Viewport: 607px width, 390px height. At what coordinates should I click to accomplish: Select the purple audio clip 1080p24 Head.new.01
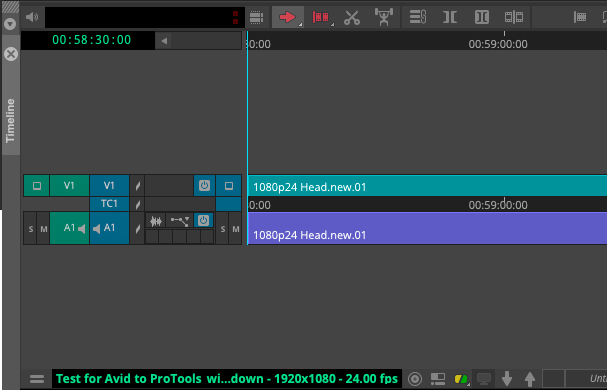pyautogui.click(x=427, y=228)
